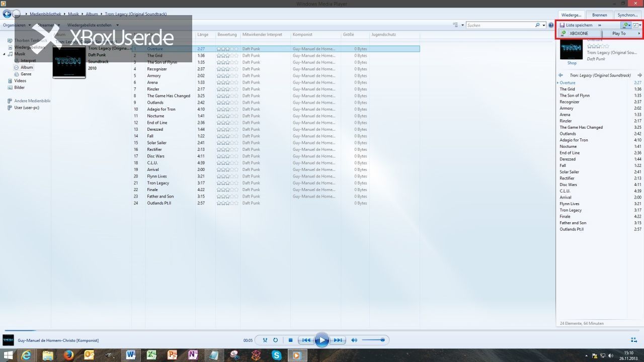Toggle repeat mode
The width and height of the screenshot is (644, 362).
276,340
